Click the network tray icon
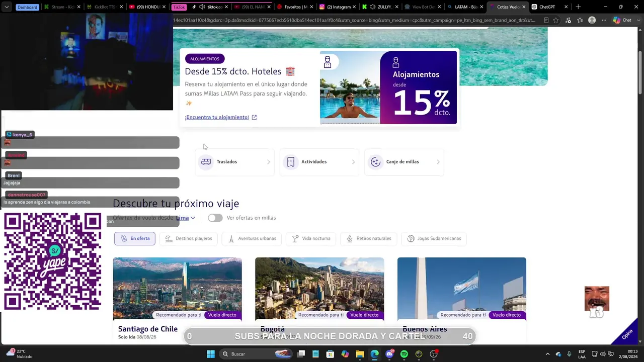This screenshot has height=362, width=644. click(x=594, y=354)
